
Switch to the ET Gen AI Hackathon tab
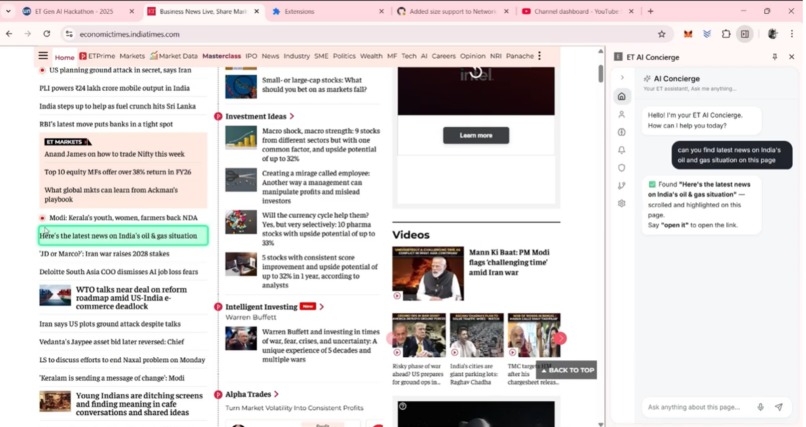tap(75, 11)
